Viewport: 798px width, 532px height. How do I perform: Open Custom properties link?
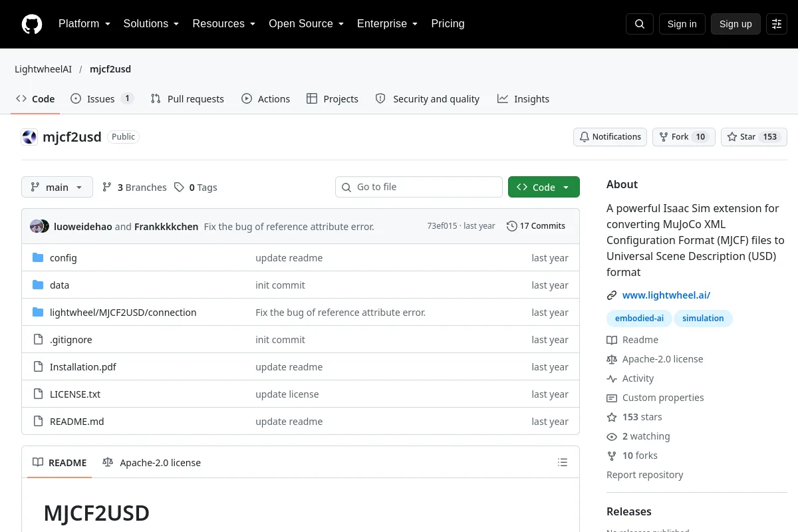coord(655,398)
